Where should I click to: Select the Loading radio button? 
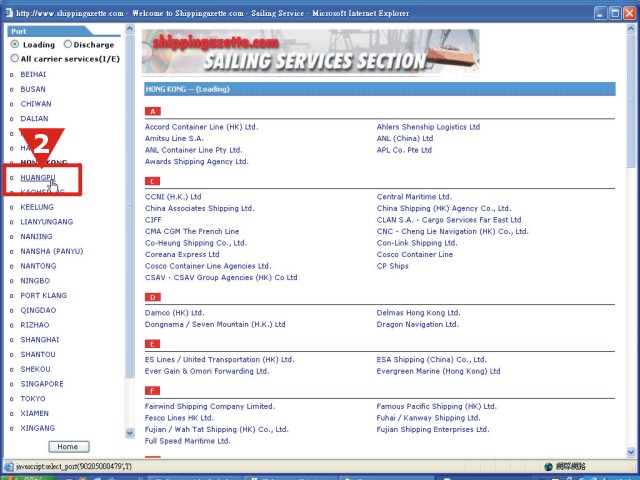[15, 44]
